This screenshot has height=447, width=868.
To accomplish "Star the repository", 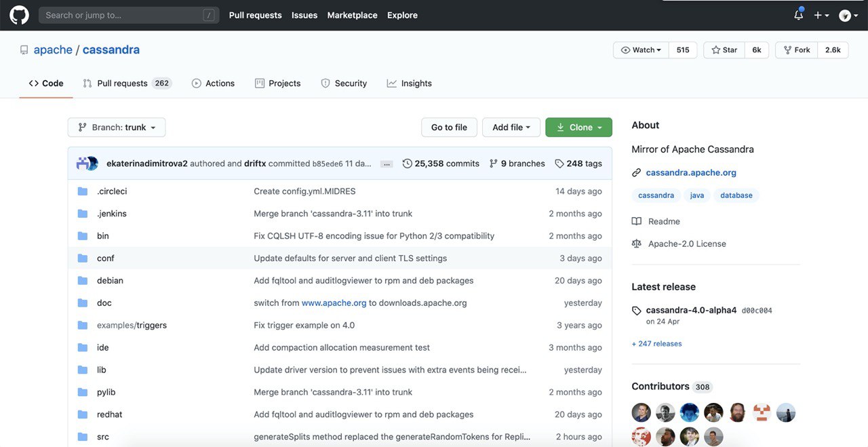I will [724, 50].
